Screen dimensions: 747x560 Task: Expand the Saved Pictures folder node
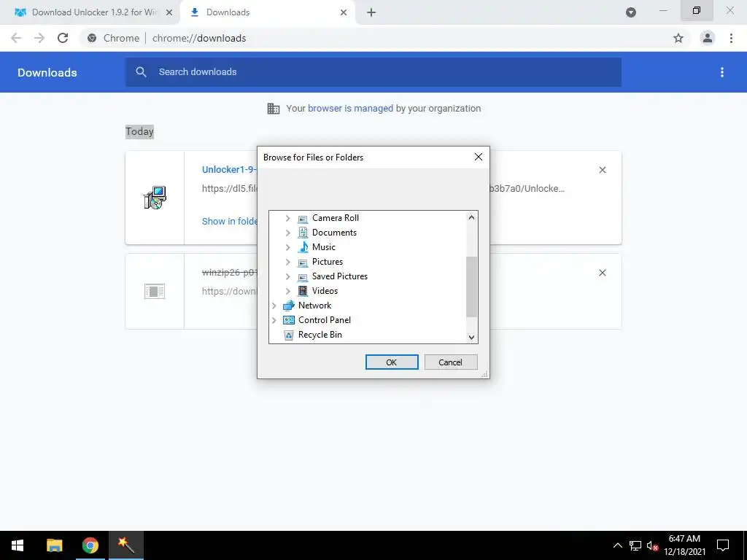tap(287, 276)
